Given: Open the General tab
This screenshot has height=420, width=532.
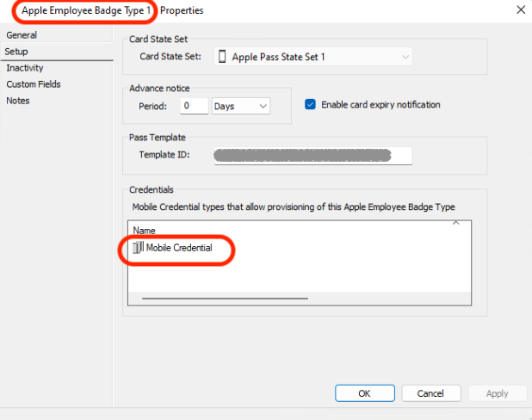Looking at the screenshot, I should click(22, 35).
